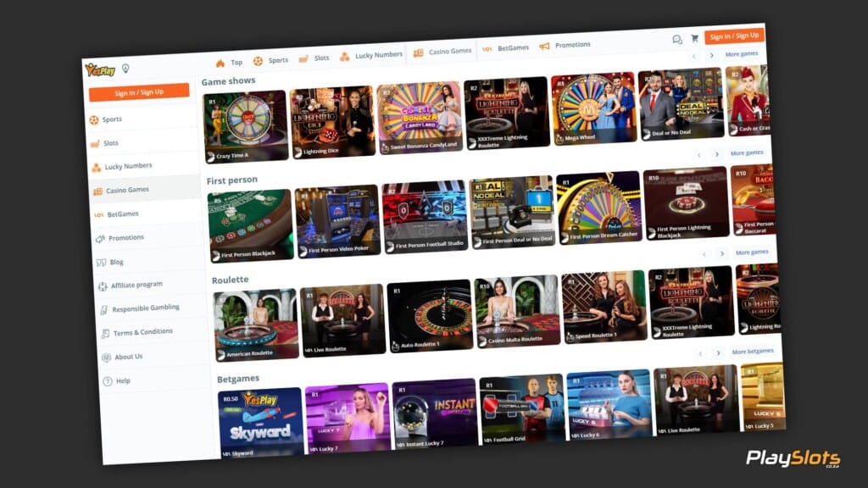Advance Game shows carousel with right chevron

(717, 154)
